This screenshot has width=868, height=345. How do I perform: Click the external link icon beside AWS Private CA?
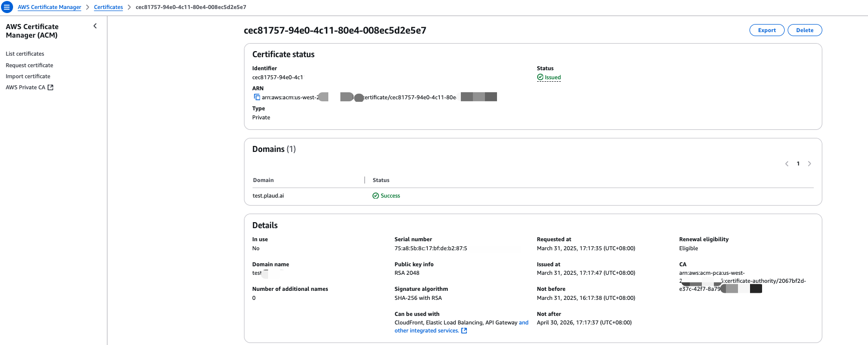coord(50,87)
